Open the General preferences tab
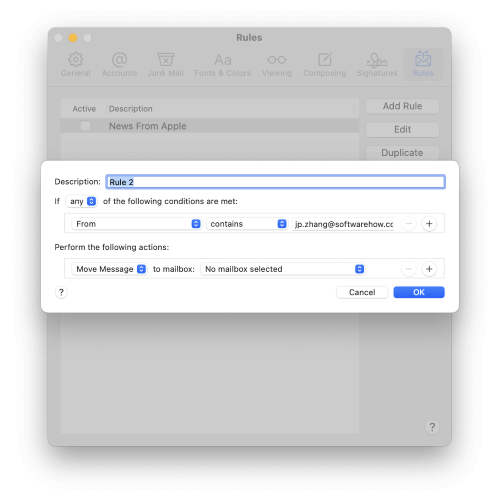Image resolution: width=500 pixels, height=500 pixels. [x=75, y=65]
